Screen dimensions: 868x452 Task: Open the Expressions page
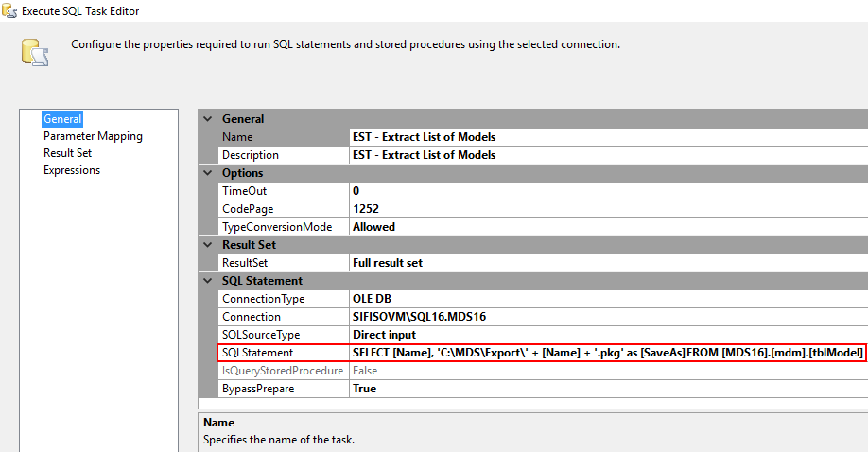coord(72,170)
